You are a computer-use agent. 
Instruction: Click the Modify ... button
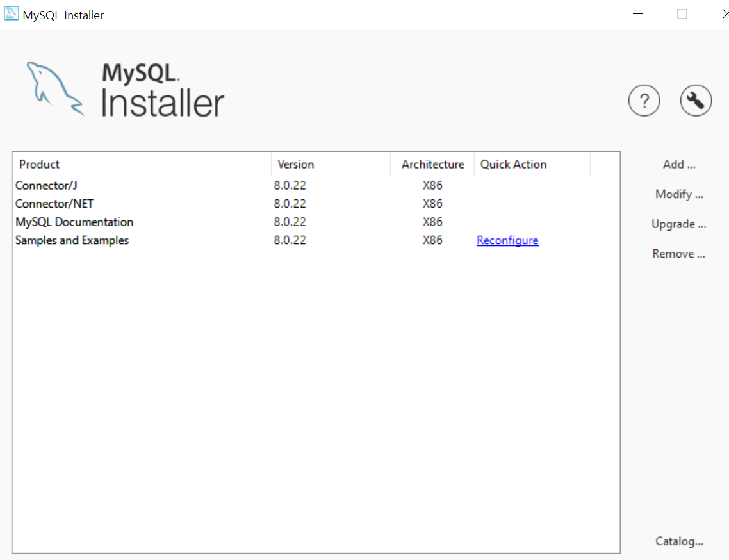pos(679,194)
